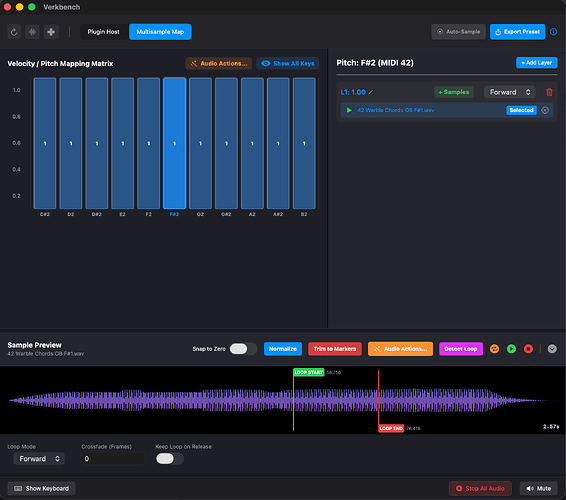Switch to the Plugin Host tab
The height and width of the screenshot is (500, 566).
click(x=104, y=32)
